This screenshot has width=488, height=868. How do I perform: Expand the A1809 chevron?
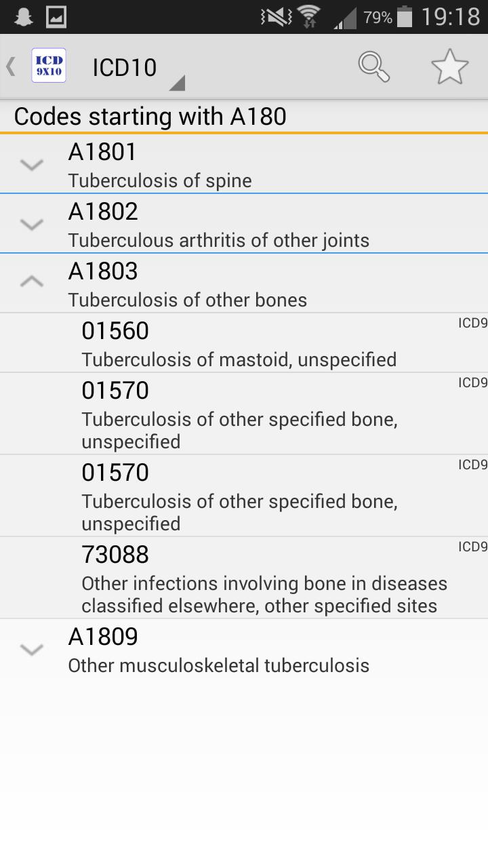(32, 650)
